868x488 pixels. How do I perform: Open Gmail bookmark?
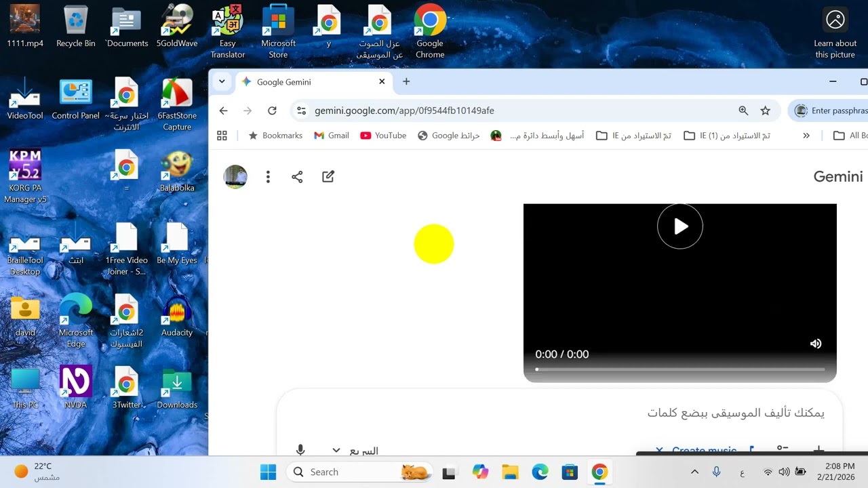332,136
